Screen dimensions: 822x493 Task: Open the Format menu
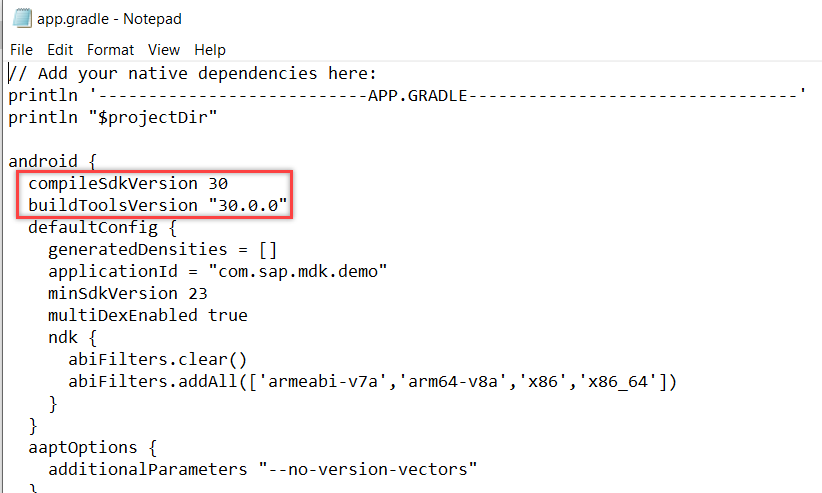[111, 50]
